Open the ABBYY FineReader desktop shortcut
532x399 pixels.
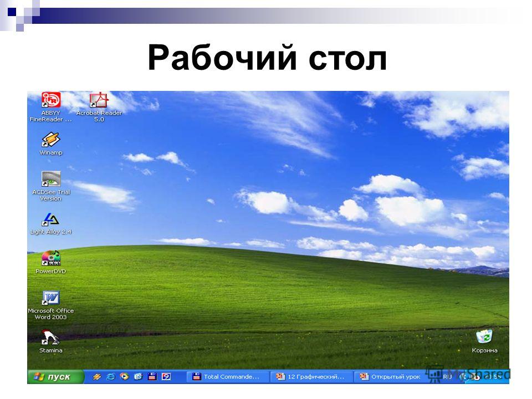click(51, 106)
